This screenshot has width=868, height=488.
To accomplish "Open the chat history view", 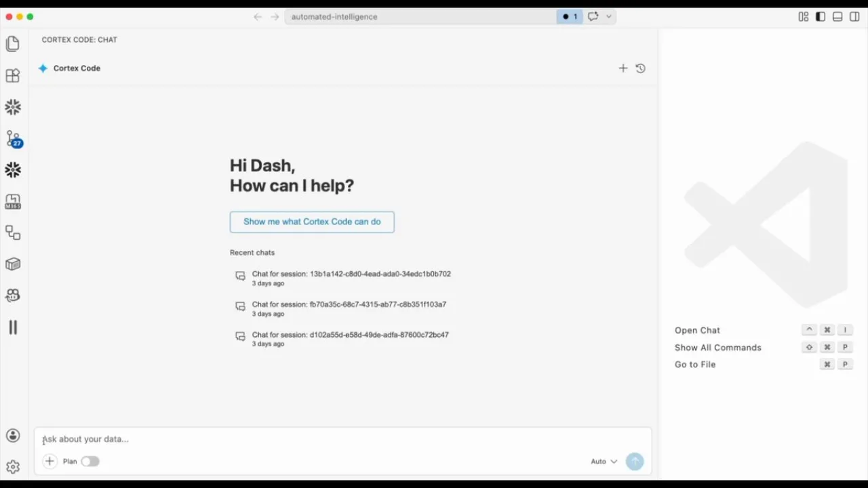I will (x=639, y=68).
